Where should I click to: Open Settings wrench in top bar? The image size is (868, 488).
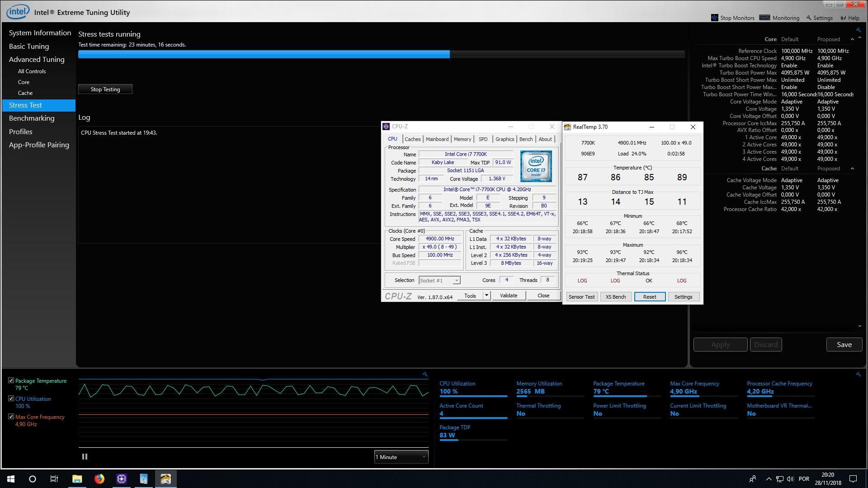click(x=809, y=18)
